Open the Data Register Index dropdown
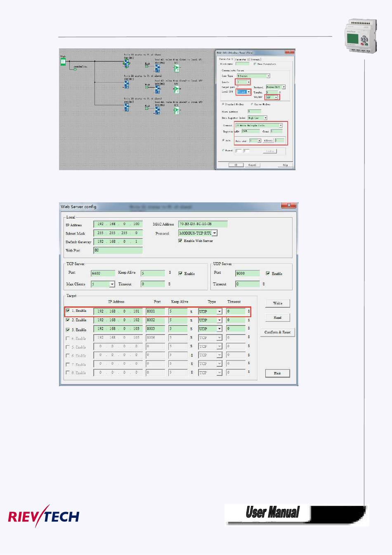Screen dimensions: 392x555 tap(265, 118)
